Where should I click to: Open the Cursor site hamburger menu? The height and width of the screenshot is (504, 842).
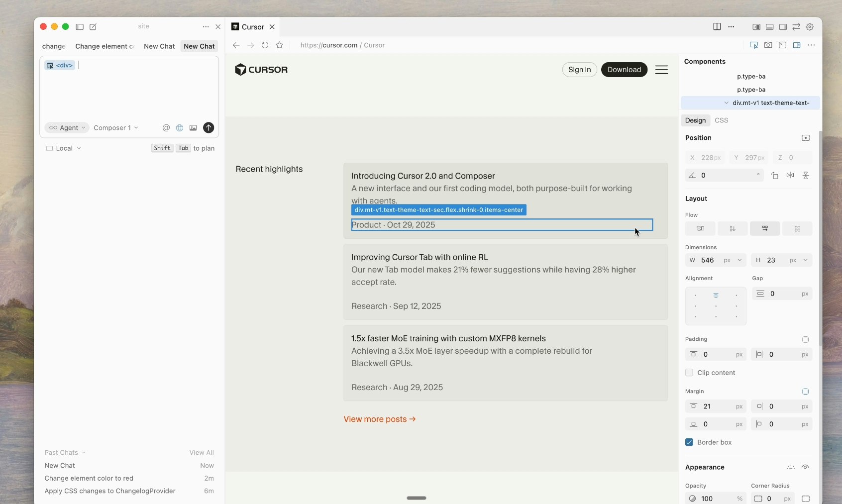tap(661, 70)
